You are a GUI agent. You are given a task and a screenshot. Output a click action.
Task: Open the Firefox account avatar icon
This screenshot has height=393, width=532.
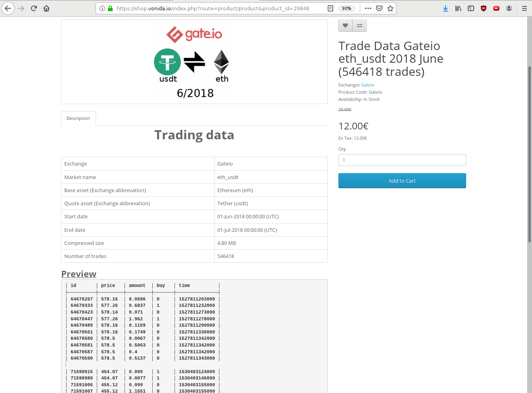pos(509,8)
